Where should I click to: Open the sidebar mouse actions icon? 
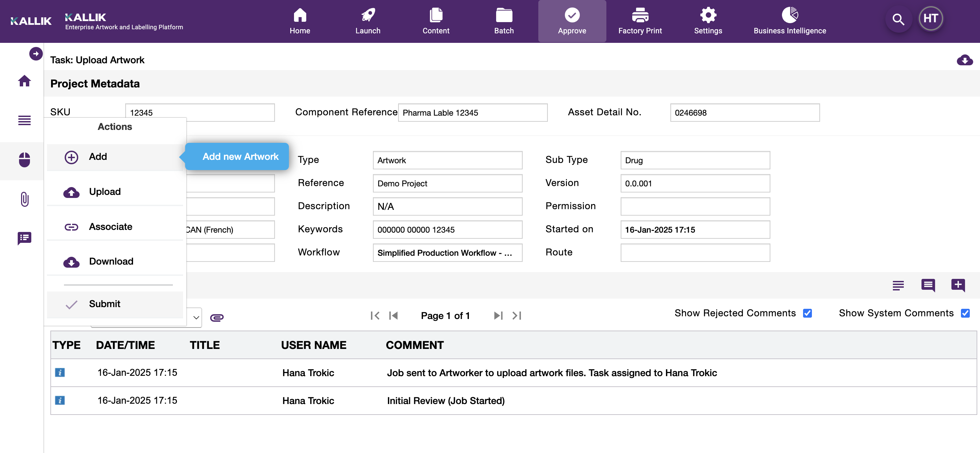tap(24, 160)
